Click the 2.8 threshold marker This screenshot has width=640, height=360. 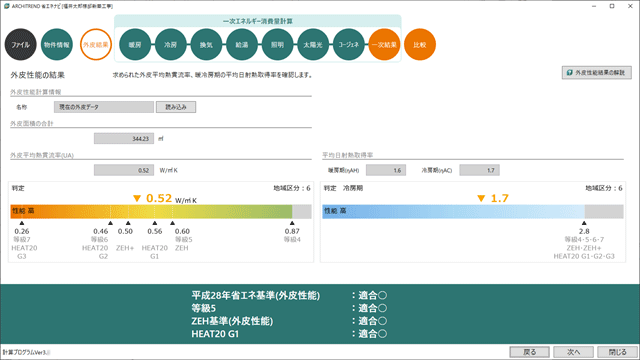[x=584, y=223]
